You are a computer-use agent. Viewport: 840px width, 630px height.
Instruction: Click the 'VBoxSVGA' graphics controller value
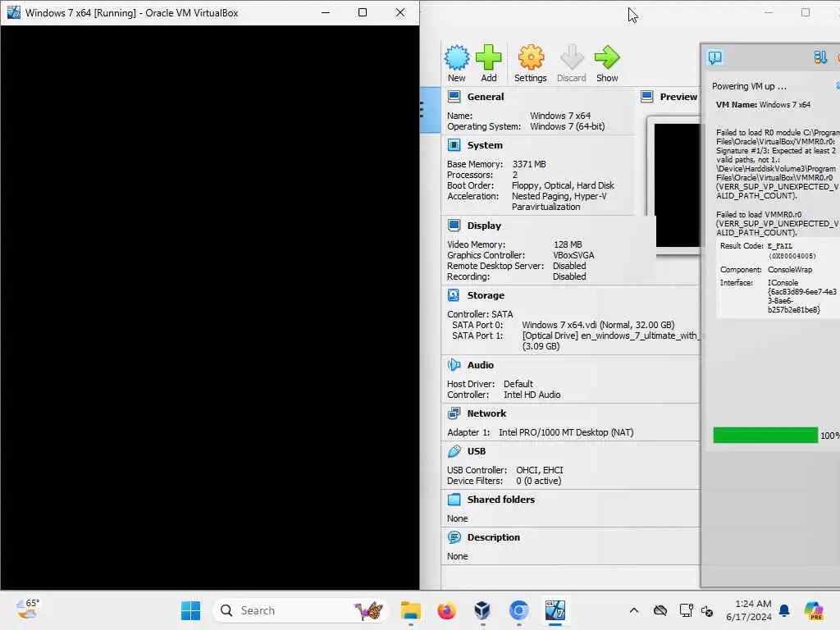click(x=573, y=255)
